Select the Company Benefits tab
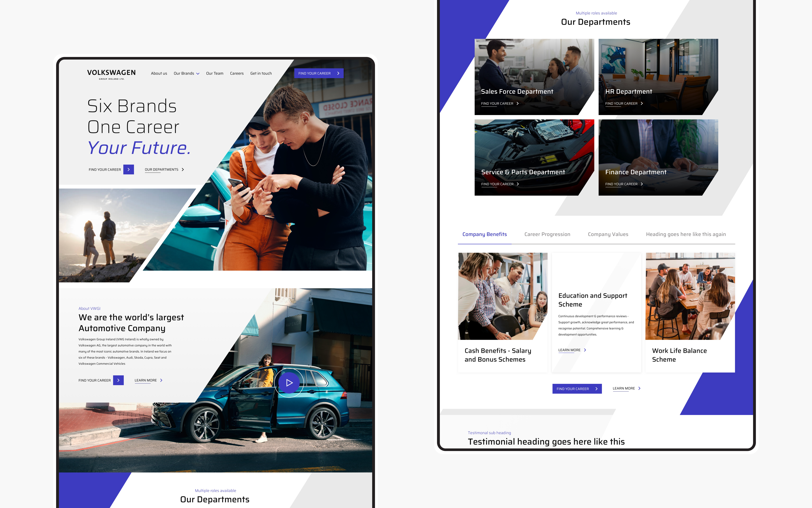This screenshot has width=812, height=508. pos(485,234)
